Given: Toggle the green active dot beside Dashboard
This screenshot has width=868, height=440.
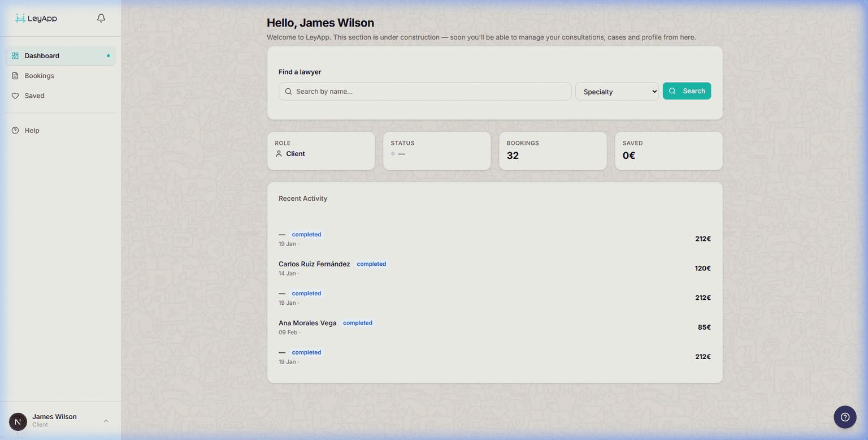Looking at the screenshot, I should pyautogui.click(x=108, y=55).
